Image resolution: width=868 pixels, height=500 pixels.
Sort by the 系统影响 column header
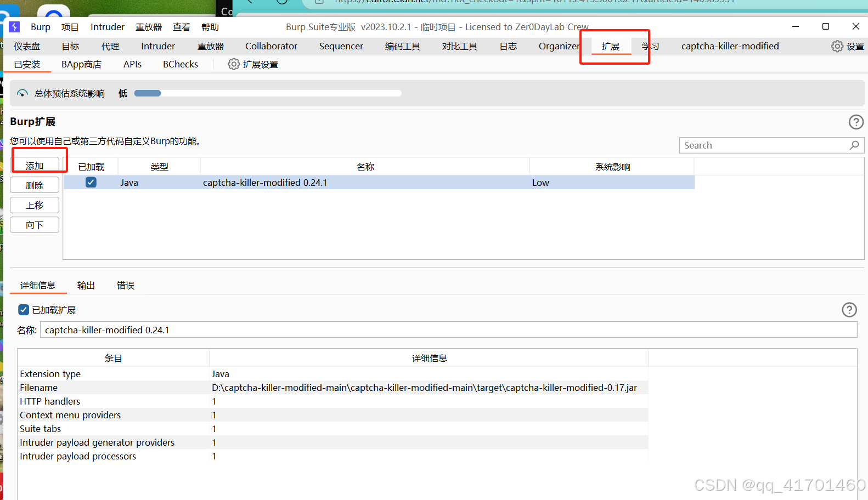613,167
